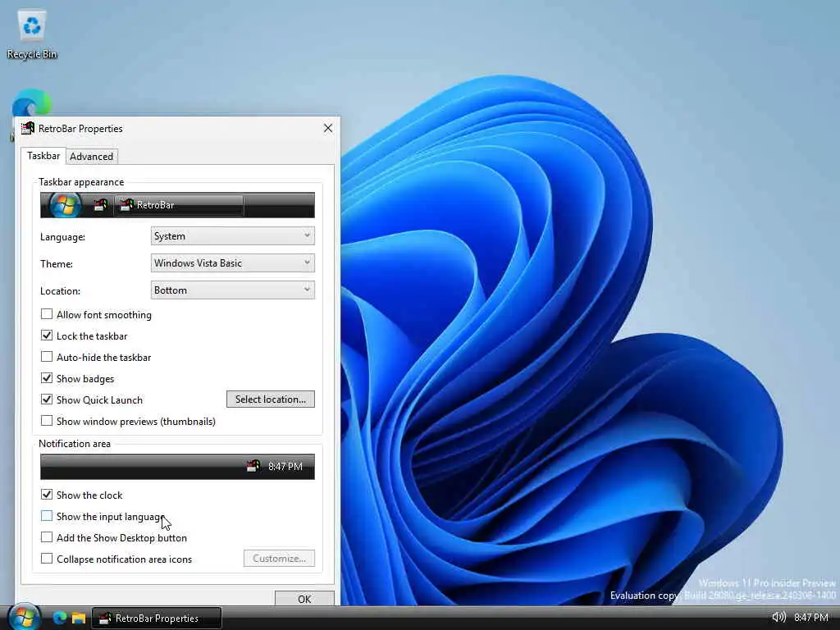Click the Language: label

(62, 237)
